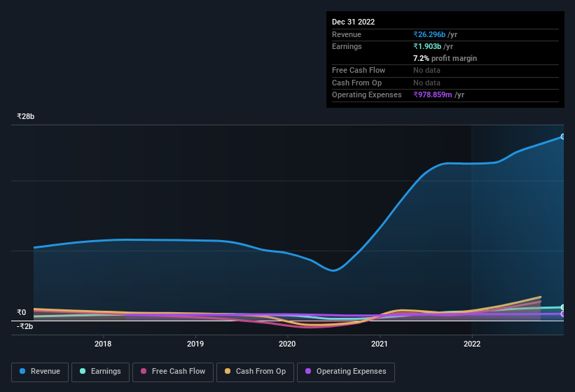Click the ₹26.296b revenue value
The image size is (575, 392).
[429, 34]
